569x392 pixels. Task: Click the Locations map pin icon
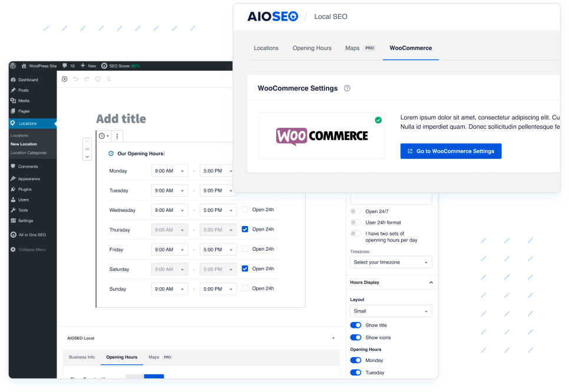click(13, 123)
